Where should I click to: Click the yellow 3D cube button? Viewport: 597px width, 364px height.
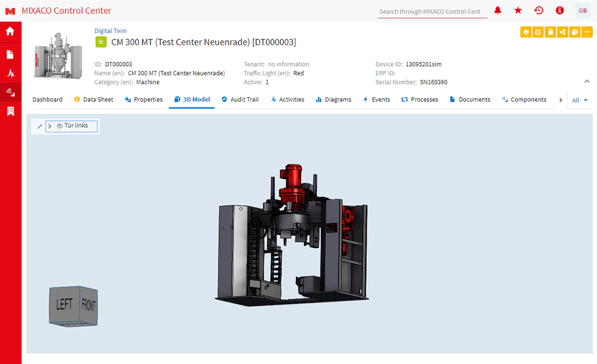point(575,32)
